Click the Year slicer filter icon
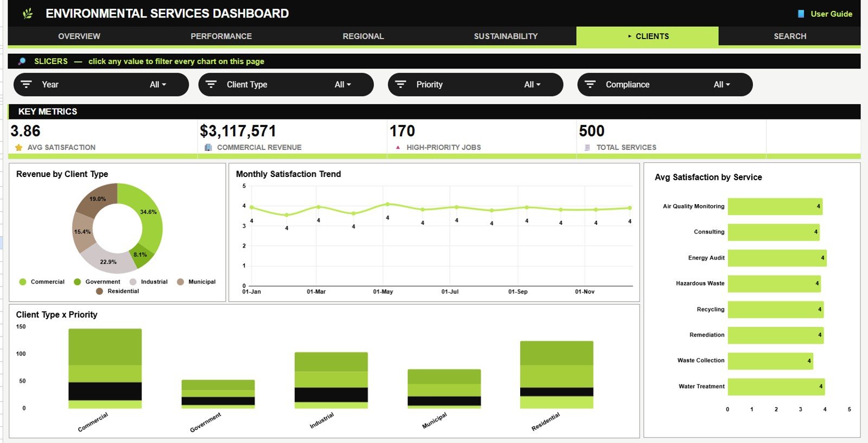Image resolution: width=868 pixels, height=443 pixels. point(26,85)
